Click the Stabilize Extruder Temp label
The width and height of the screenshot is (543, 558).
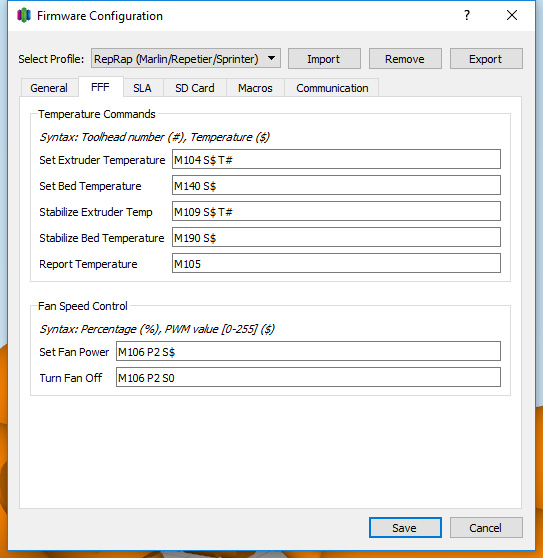(x=96, y=212)
